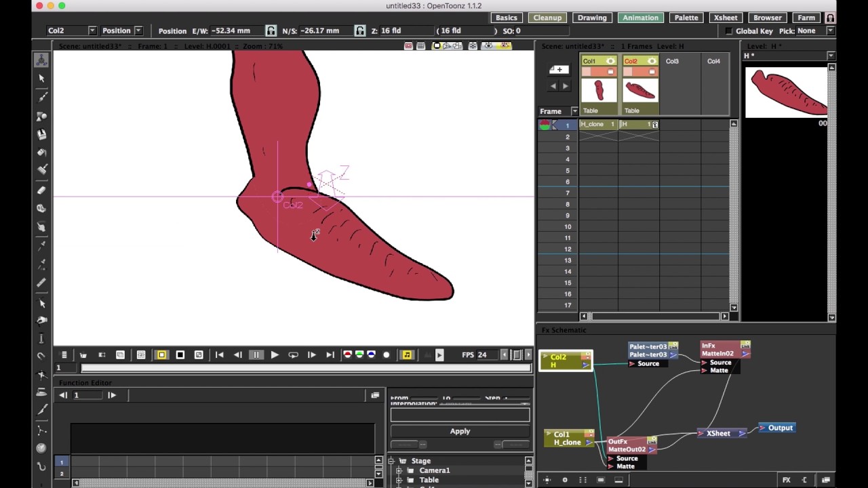Go to next key in Function Editor
The image size is (868, 488).
[x=112, y=395]
